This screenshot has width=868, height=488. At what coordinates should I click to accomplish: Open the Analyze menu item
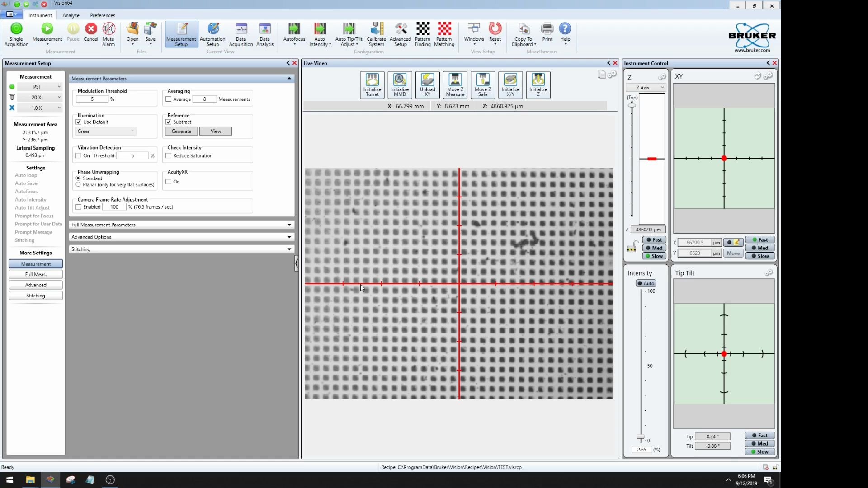point(71,15)
